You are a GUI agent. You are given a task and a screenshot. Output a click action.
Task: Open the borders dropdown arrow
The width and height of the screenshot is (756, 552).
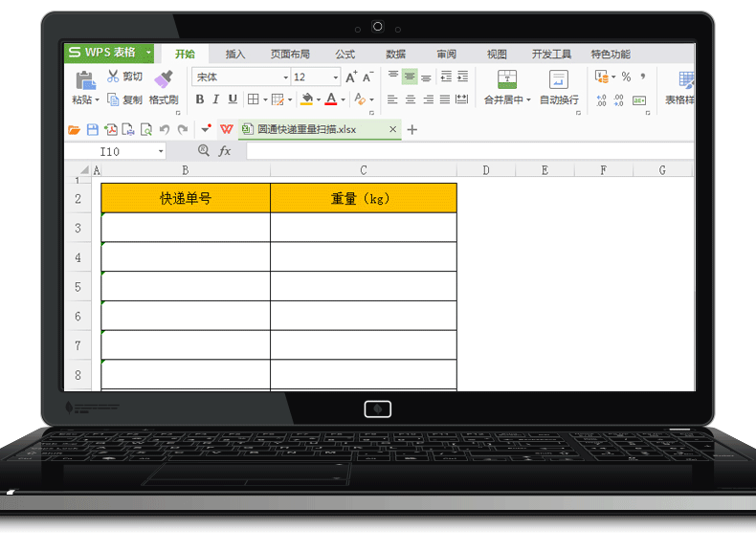[265, 99]
